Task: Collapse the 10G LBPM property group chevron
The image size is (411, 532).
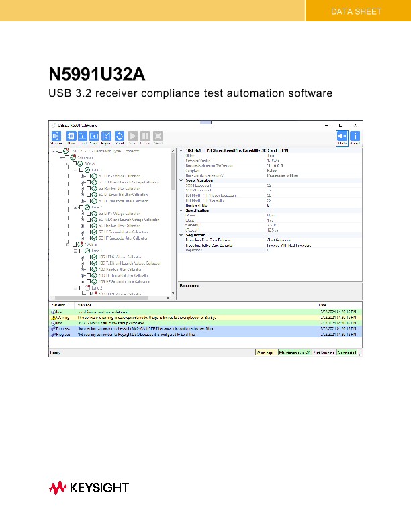Action: tap(181, 150)
